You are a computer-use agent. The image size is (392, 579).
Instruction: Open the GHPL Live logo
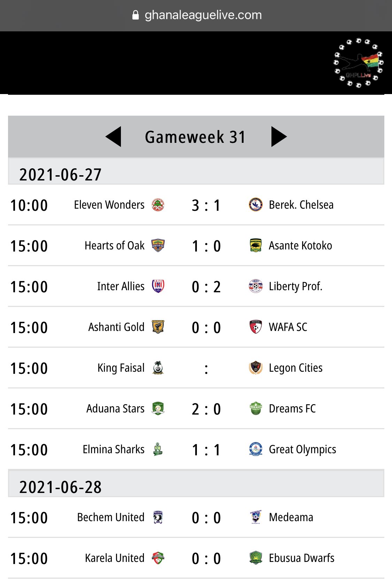coord(358,63)
